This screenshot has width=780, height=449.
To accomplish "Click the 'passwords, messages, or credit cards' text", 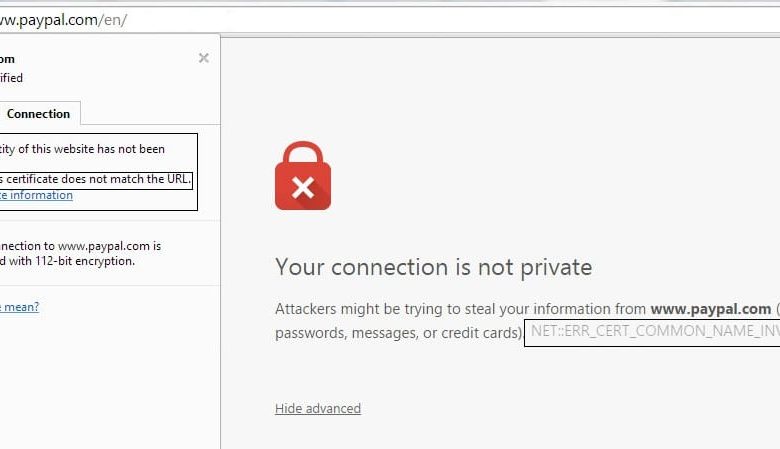I will tap(398, 333).
